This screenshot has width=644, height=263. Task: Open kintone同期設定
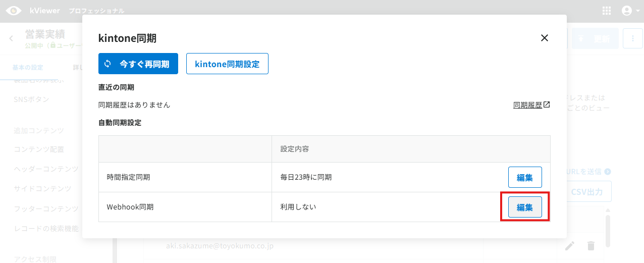[x=227, y=64]
